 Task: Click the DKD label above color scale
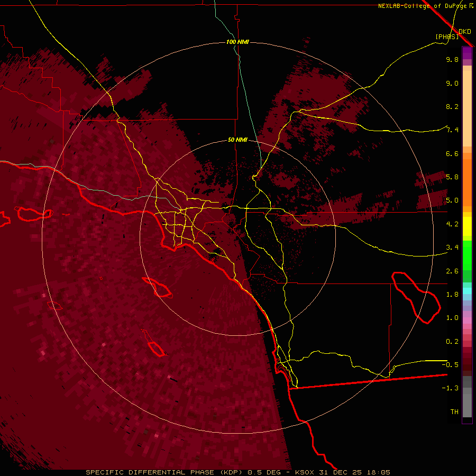[465, 32]
